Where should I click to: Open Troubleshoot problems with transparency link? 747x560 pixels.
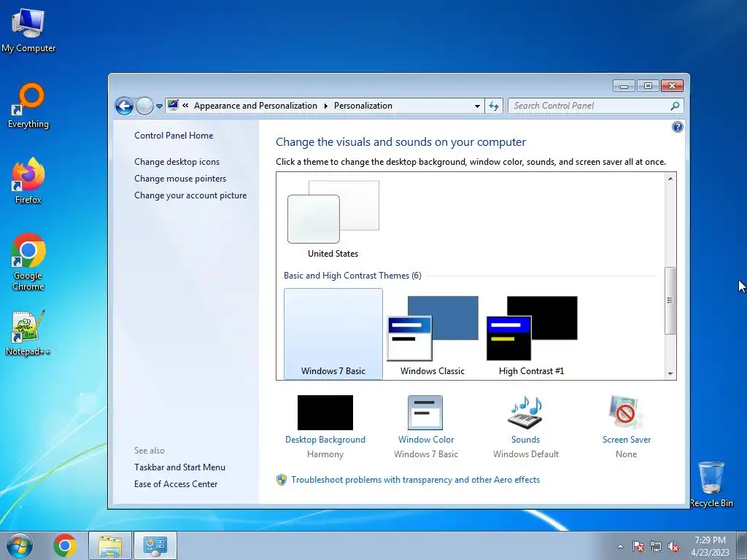415,480
